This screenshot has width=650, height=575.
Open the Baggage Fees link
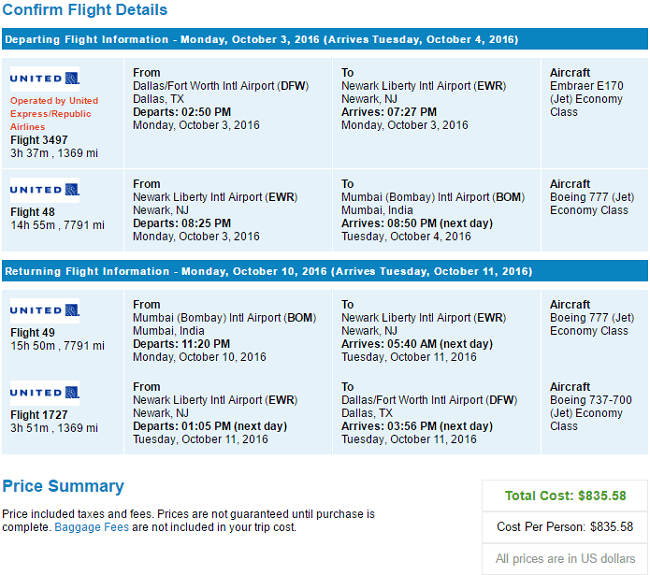[x=92, y=527]
